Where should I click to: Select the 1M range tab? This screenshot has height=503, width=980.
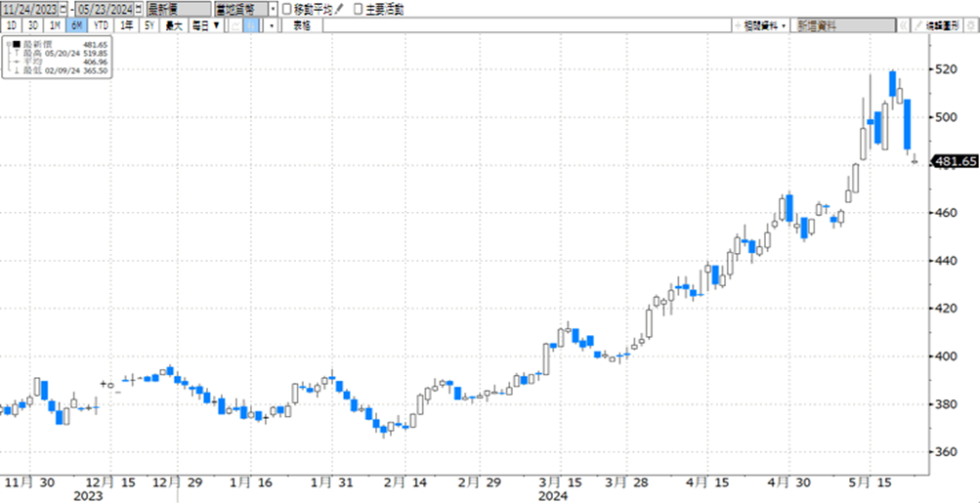point(55,25)
